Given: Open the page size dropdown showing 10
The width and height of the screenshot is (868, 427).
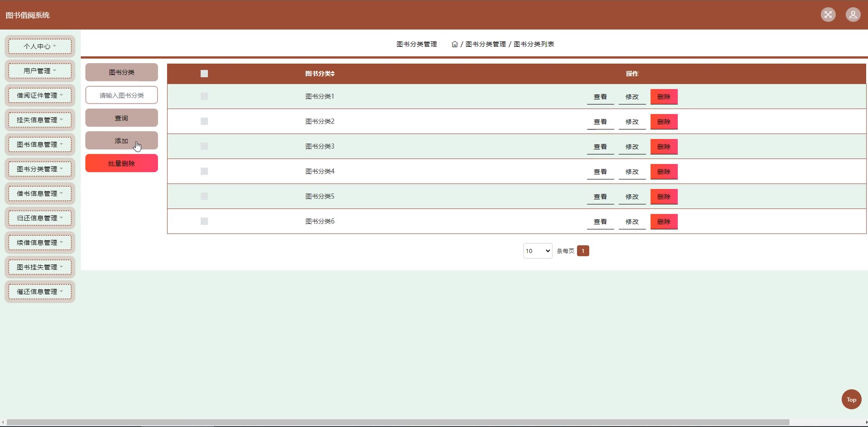Looking at the screenshot, I should pos(538,251).
